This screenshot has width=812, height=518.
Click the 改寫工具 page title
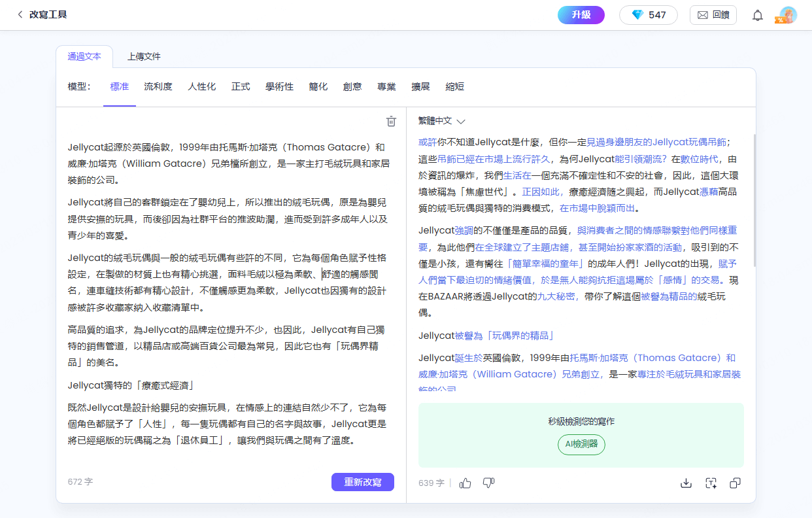pos(48,14)
